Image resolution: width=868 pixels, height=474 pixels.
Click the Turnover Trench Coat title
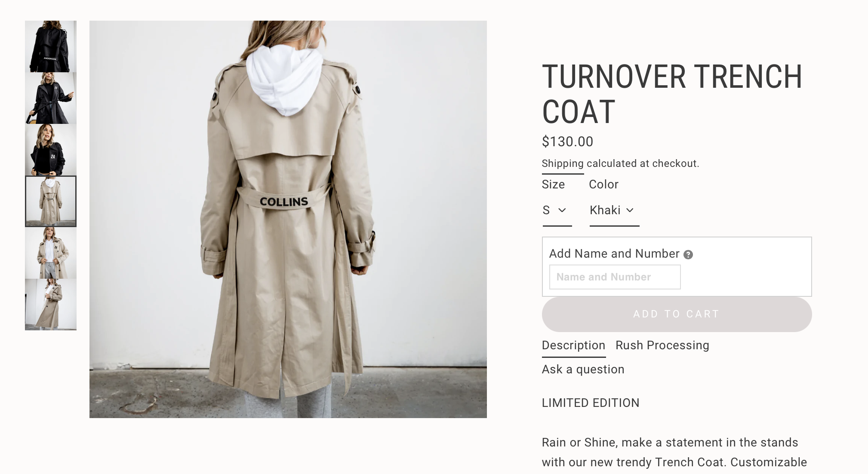(672, 94)
